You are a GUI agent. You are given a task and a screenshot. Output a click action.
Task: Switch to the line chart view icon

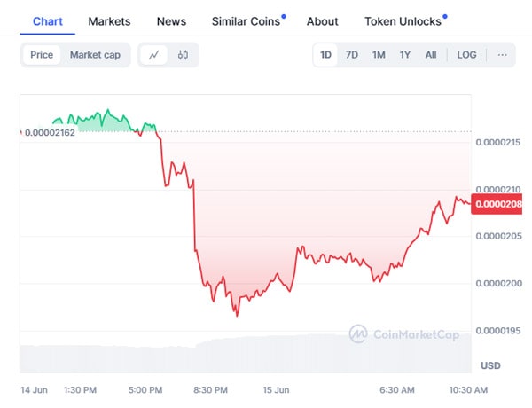(154, 55)
